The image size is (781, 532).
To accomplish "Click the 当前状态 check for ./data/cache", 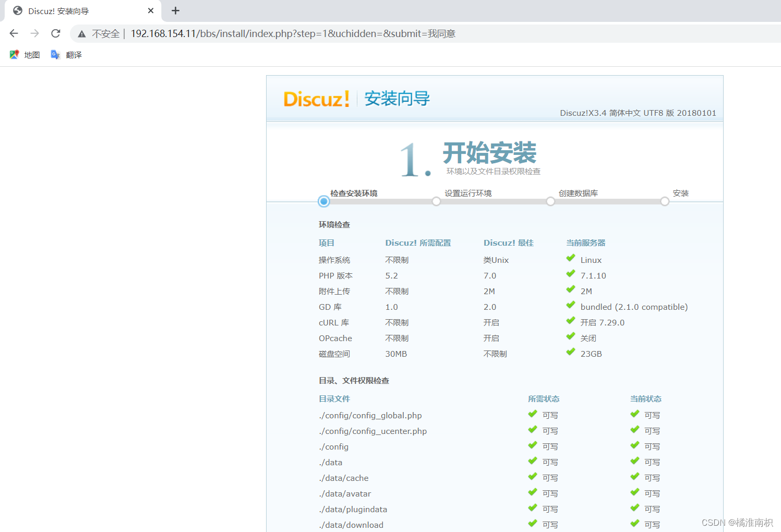I will pyautogui.click(x=635, y=476).
